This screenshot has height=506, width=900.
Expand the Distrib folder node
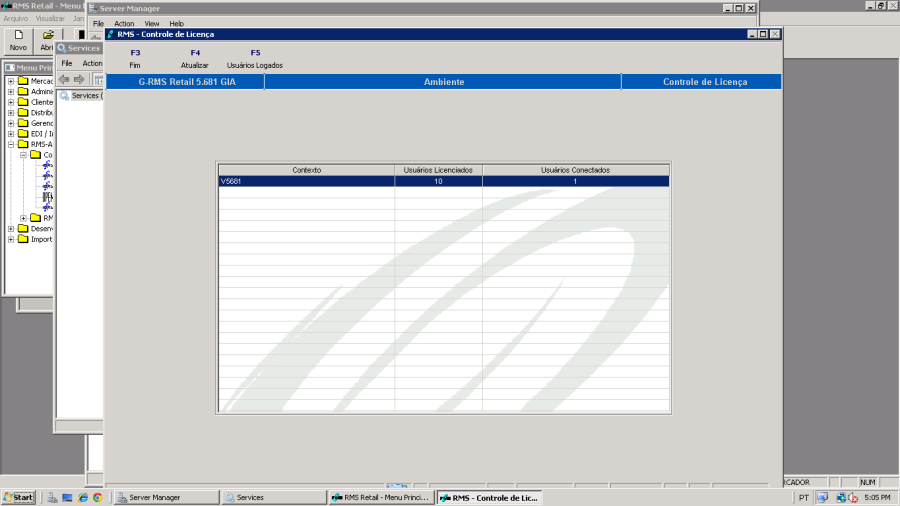click(x=11, y=112)
